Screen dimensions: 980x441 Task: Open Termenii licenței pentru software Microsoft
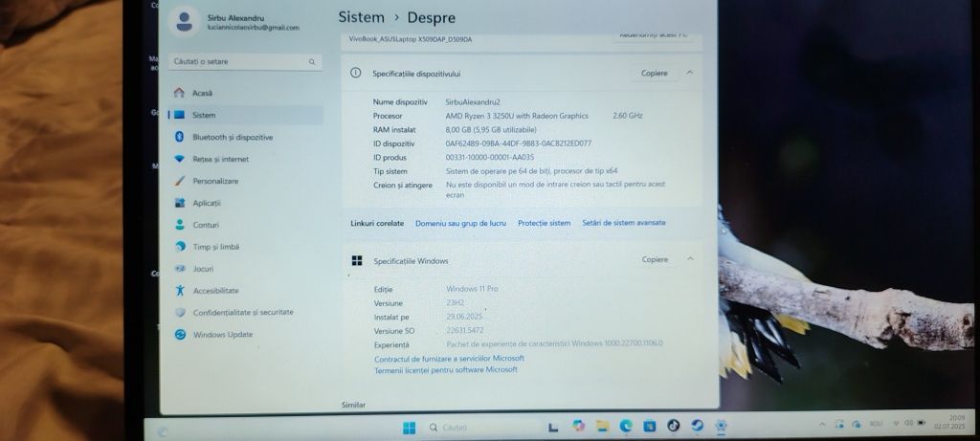(446, 370)
